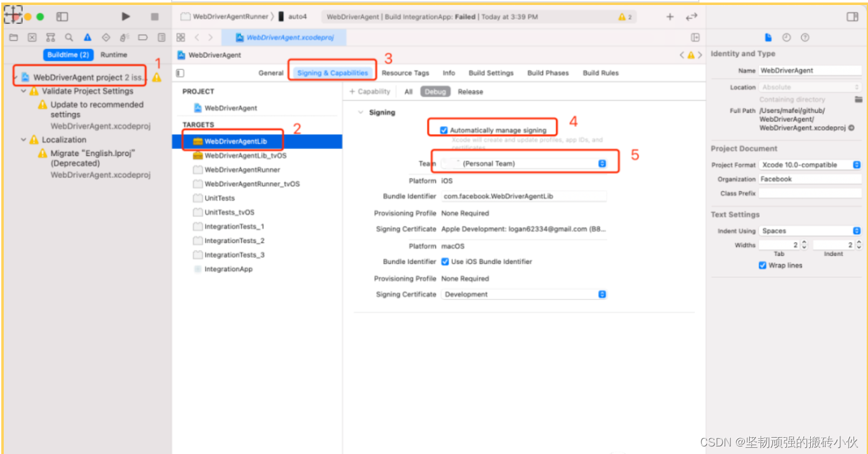Image resolution: width=868 pixels, height=454 pixels.
Task: Switch to Signing & Capabilities tab
Action: point(333,73)
